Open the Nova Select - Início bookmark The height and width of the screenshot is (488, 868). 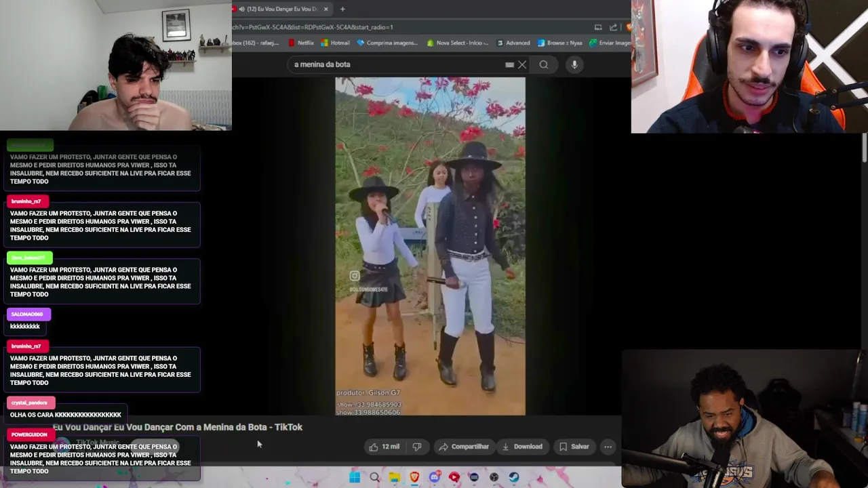458,43
